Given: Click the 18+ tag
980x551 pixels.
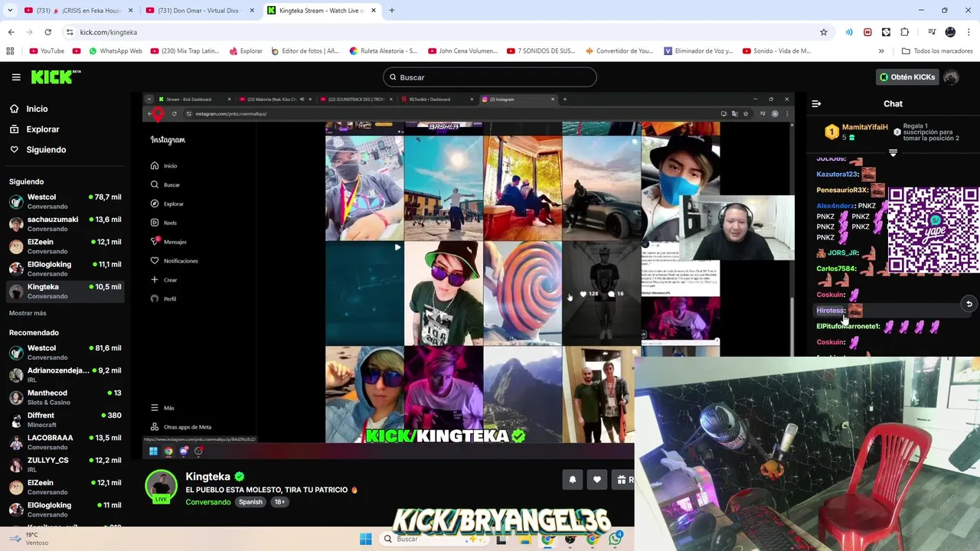Looking at the screenshot, I should 279,502.
